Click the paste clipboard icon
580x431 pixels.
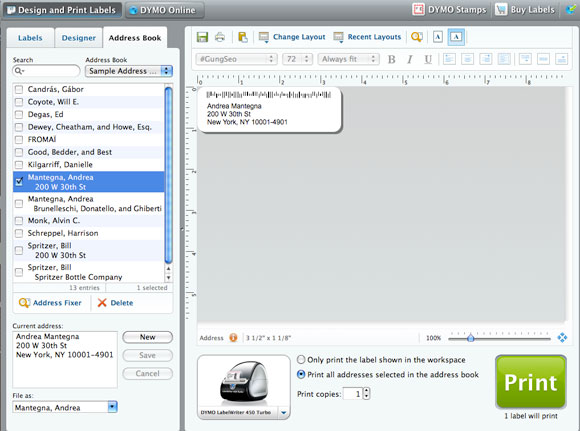tap(243, 37)
